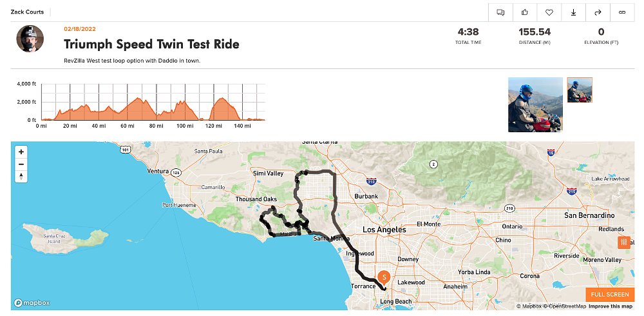Image resolution: width=644 pixels, height=316 pixels.
Task: Click the Mapbox logo
Action: (32, 302)
